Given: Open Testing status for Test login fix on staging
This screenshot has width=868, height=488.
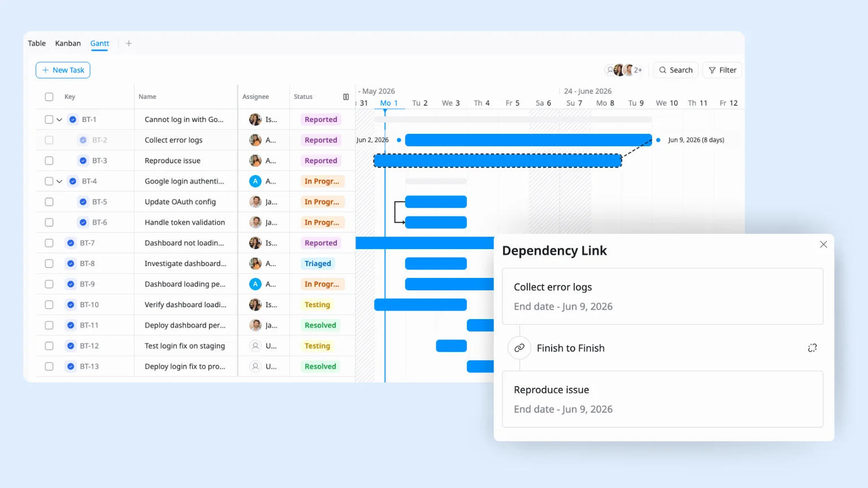Looking at the screenshot, I should tap(318, 346).
